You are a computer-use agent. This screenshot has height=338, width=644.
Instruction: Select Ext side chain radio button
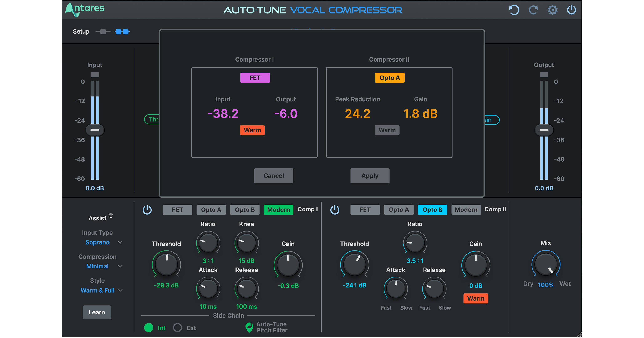click(178, 328)
